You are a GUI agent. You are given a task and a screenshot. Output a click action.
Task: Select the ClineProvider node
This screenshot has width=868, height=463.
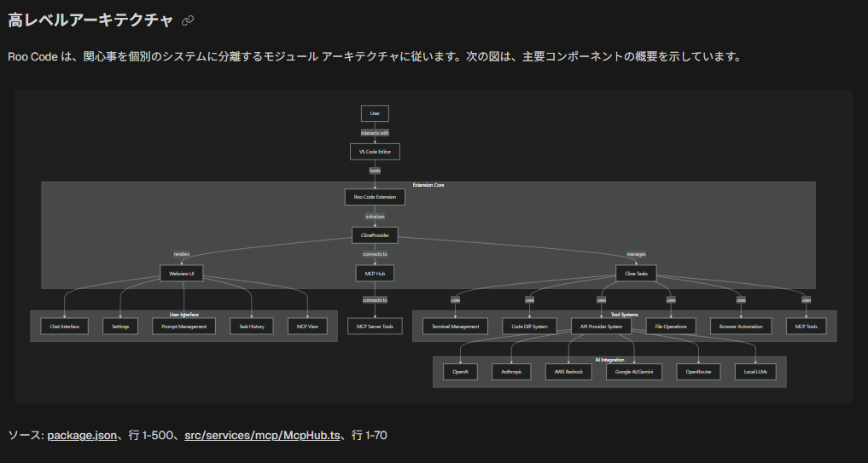(x=375, y=235)
